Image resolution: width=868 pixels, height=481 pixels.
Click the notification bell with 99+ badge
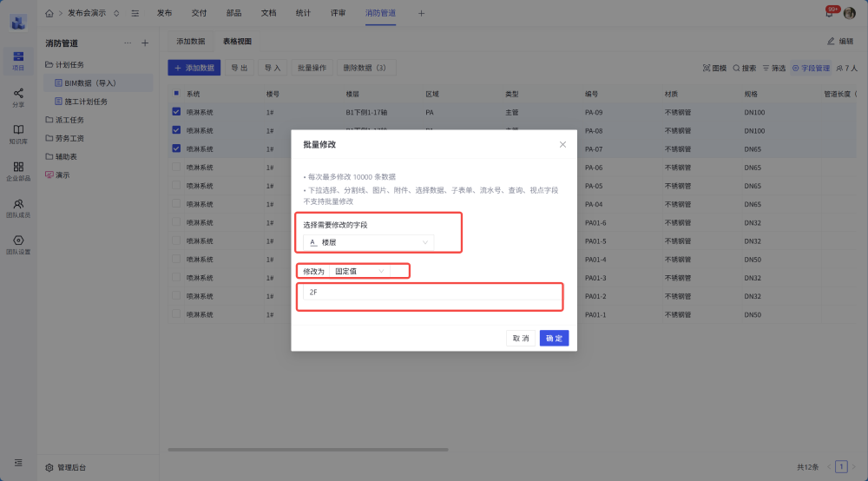click(829, 13)
